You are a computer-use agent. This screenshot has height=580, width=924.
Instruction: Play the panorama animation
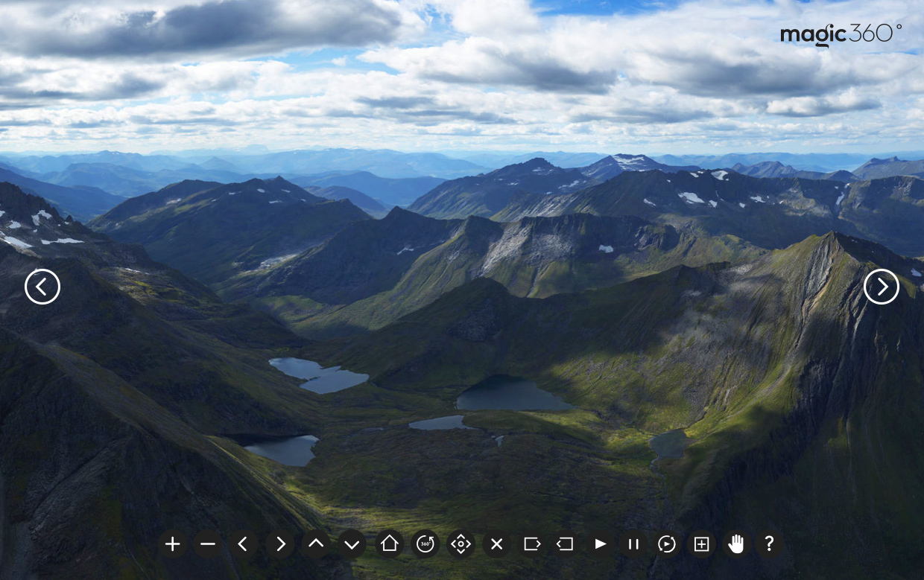pos(600,544)
